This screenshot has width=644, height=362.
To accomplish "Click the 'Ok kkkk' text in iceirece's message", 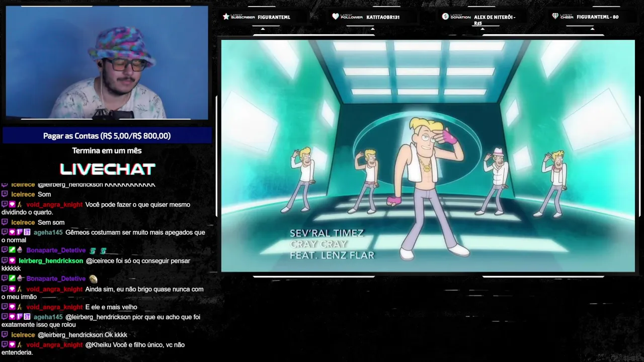I will (x=116, y=335).
